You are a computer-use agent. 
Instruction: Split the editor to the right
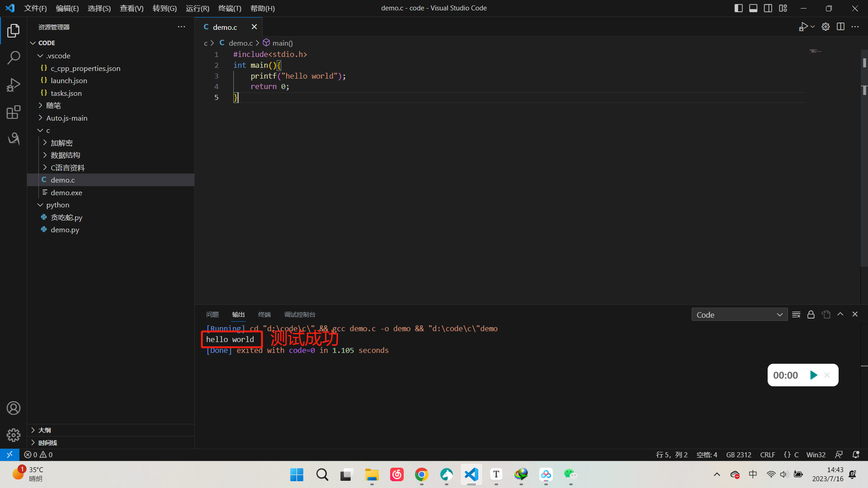point(840,27)
